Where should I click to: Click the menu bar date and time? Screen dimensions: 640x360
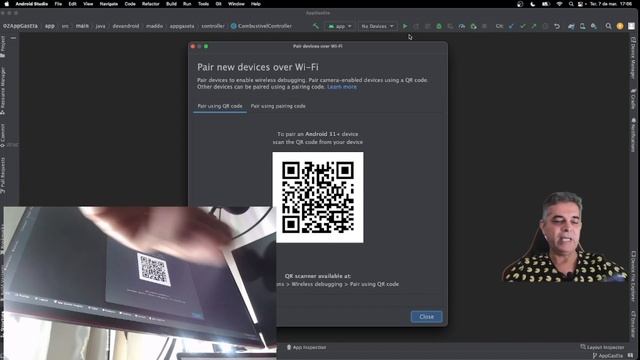(611, 4)
